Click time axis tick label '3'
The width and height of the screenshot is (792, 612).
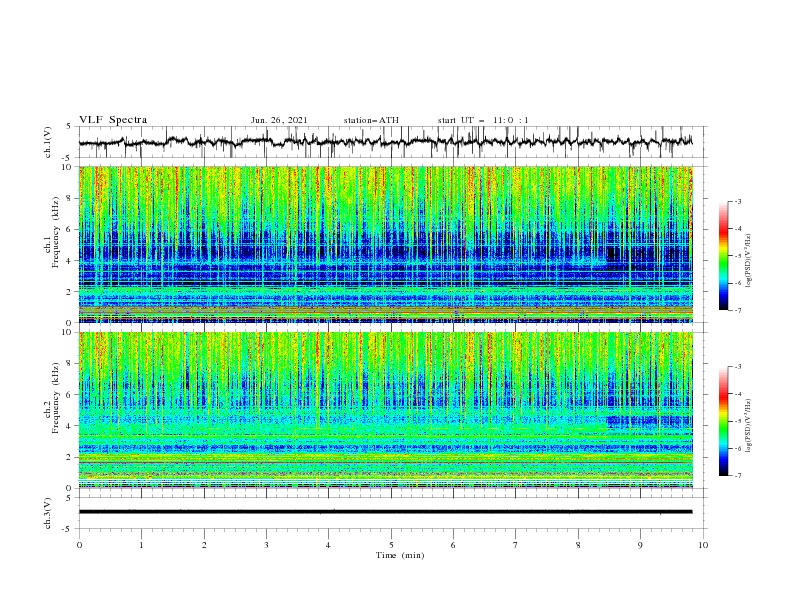266,545
